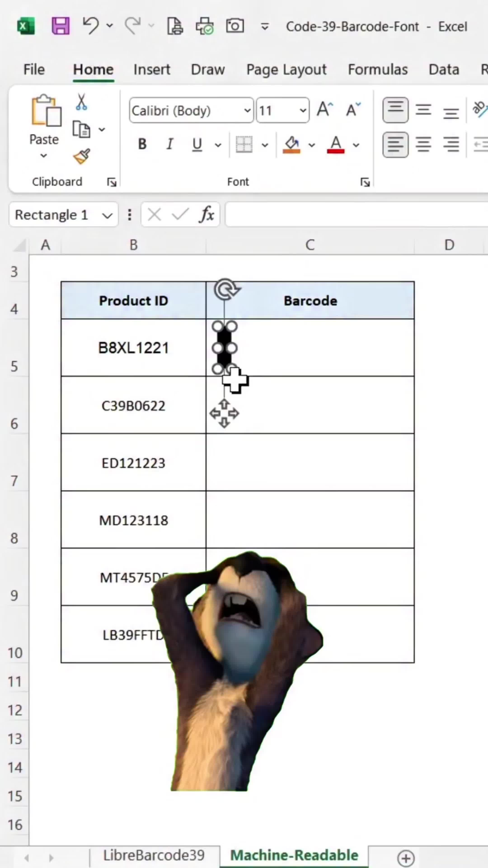Select column C header

point(310,245)
